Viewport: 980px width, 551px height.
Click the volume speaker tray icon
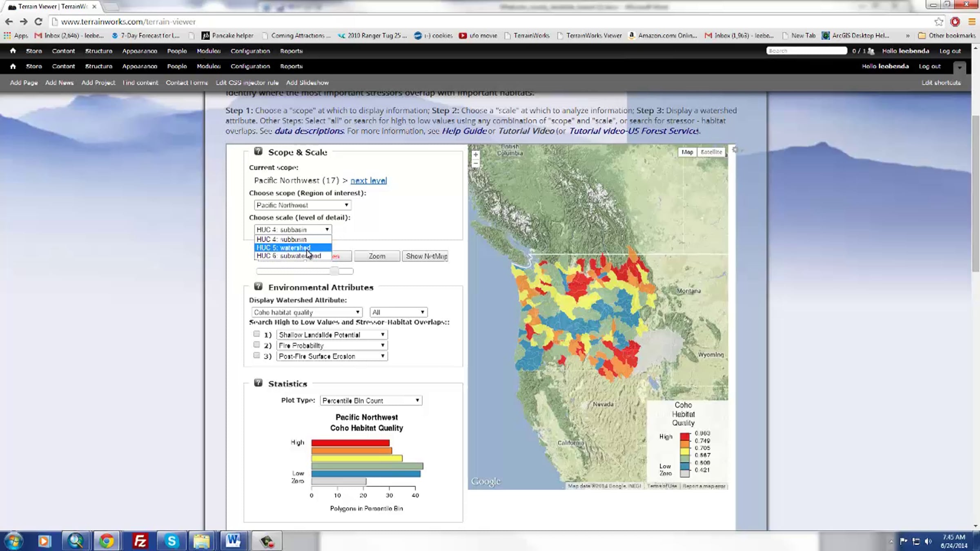coord(928,541)
